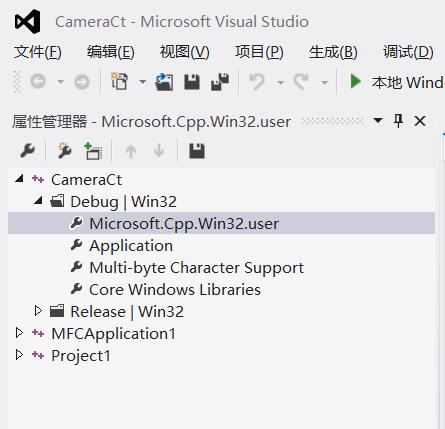445x429 pixels.
Task: Open the back navigation history dropdown
Action: pos(60,81)
